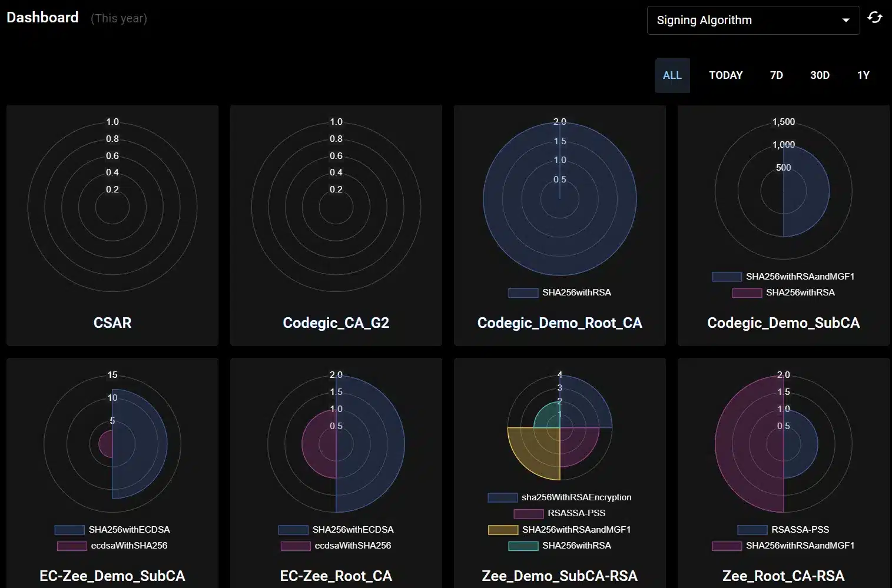This screenshot has height=588, width=892.
Task: Click the pink SHA256withRSAandMGF1 swatch in Zee_Root_CA-RSA
Action: [727, 546]
